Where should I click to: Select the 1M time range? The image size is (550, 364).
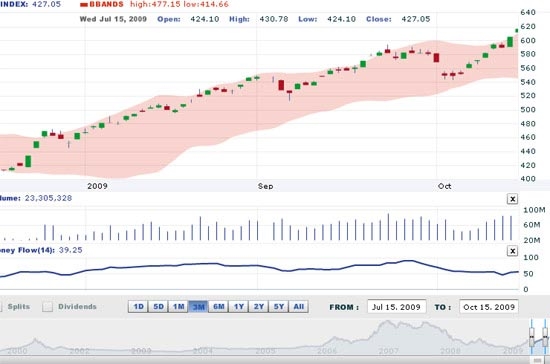click(x=179, y=307)
